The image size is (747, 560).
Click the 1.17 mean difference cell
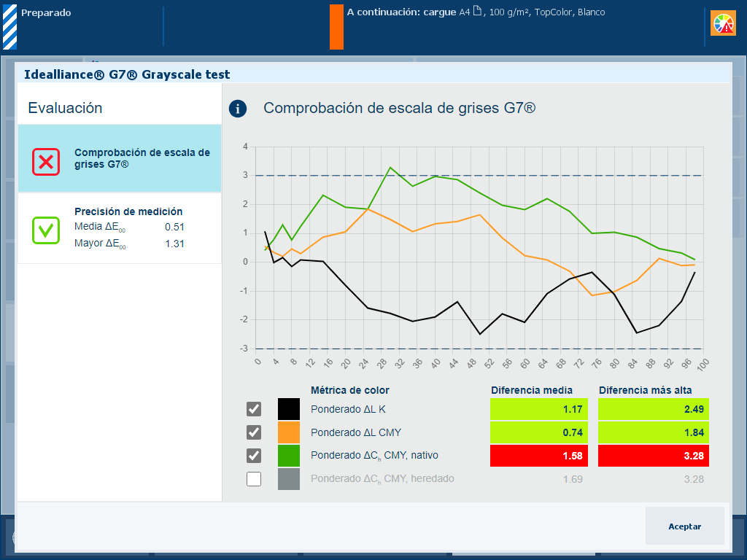[539, 409]
